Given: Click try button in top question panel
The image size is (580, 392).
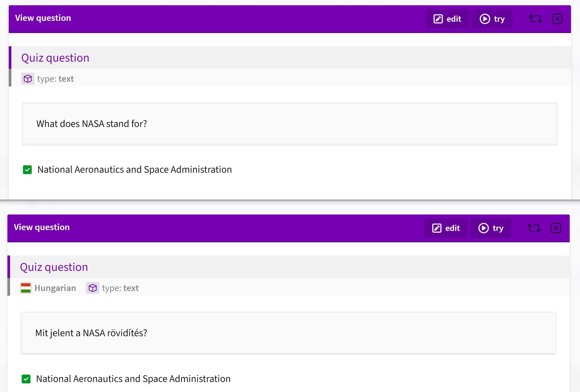Looking at the screenshot, I should coord(492,19).
